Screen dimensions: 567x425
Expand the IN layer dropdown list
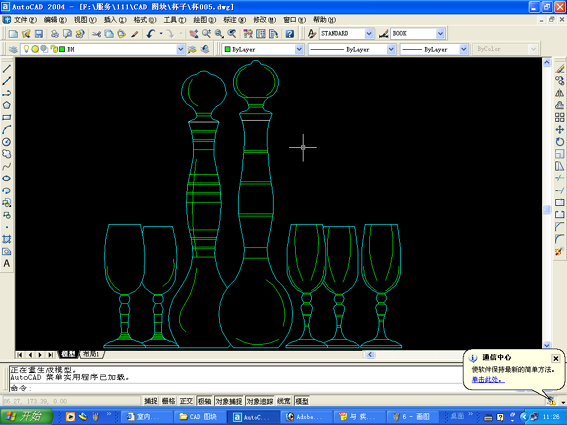[x=180, y=49]
